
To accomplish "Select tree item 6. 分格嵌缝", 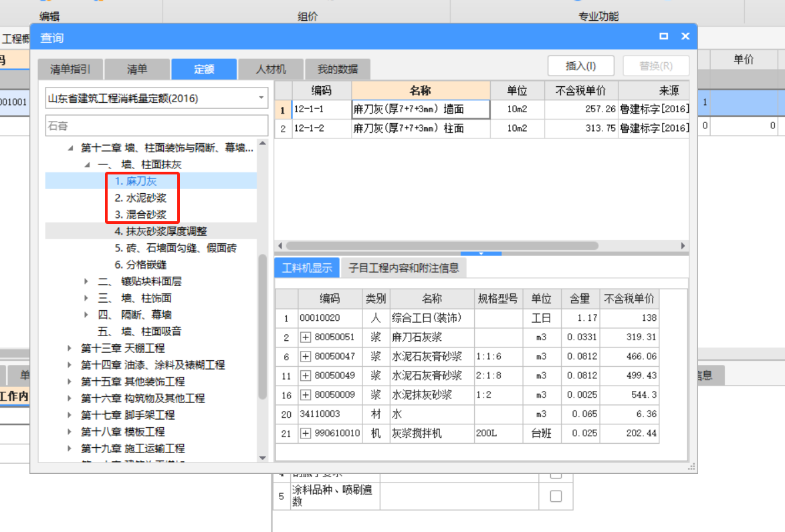I will point(140,264).
